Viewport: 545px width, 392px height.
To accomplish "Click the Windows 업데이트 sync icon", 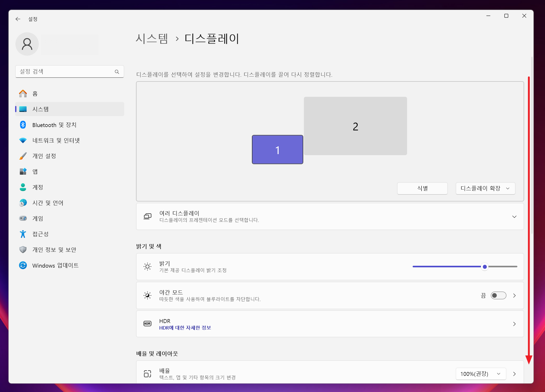I will pos(23,265).
